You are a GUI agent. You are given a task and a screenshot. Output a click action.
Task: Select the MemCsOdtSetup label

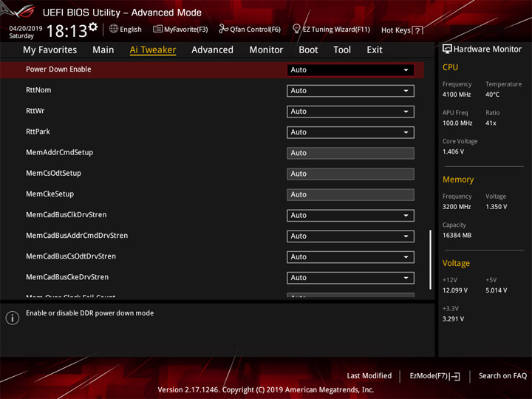[53, 173]
